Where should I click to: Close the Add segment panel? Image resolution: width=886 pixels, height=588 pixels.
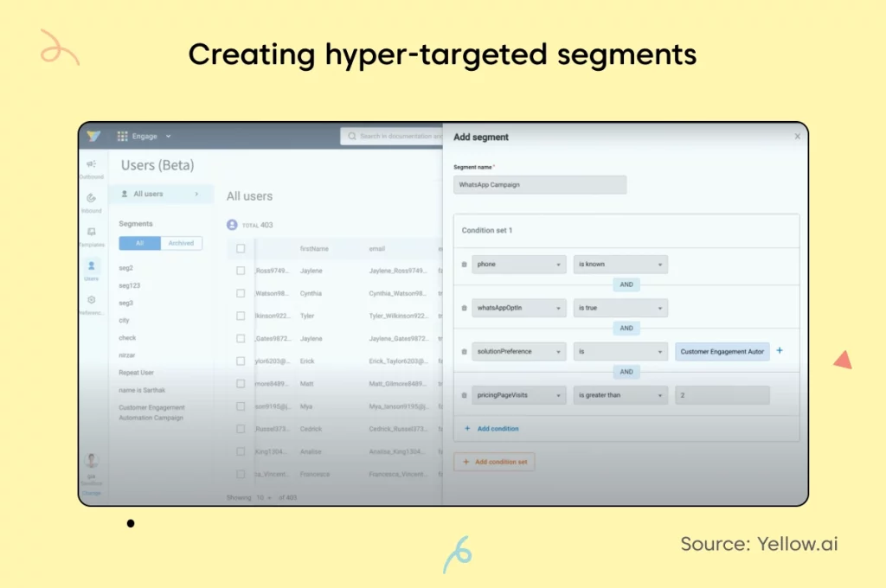tap(797, 137)
